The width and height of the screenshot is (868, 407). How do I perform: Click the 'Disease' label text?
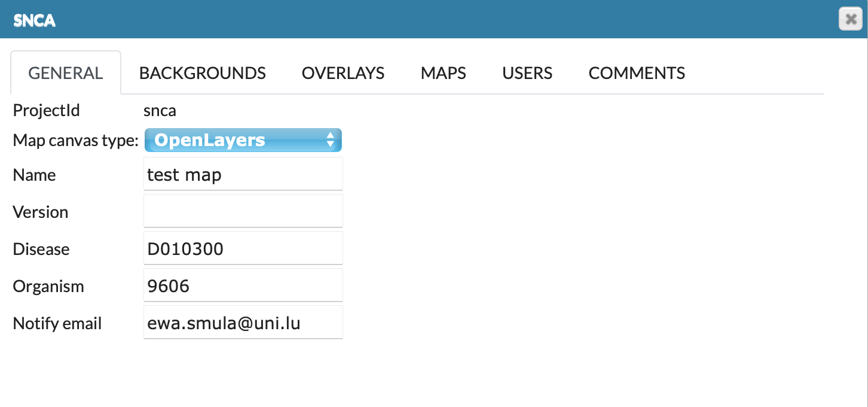[41, 249]
